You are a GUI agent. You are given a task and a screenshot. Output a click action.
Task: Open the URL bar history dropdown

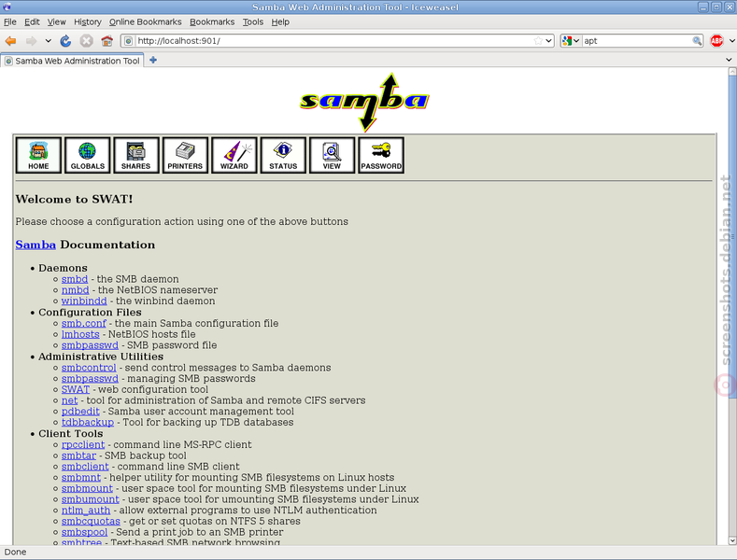(x=548, y=41)
